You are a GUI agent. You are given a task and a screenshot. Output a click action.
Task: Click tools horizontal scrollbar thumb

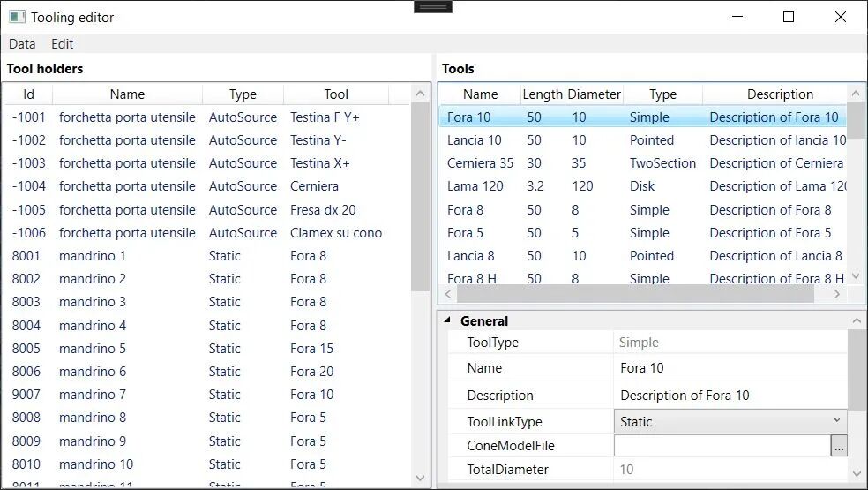point(637,294)
